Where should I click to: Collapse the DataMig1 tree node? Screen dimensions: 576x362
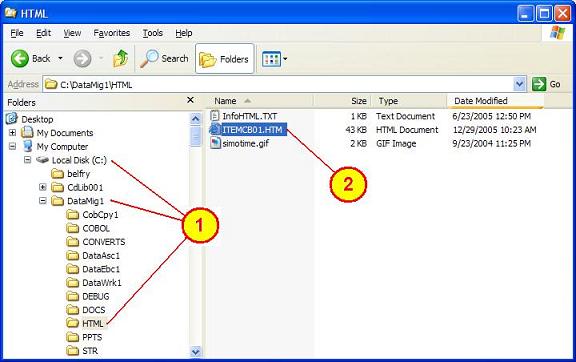pyautogui.click(x=43, y=201)
